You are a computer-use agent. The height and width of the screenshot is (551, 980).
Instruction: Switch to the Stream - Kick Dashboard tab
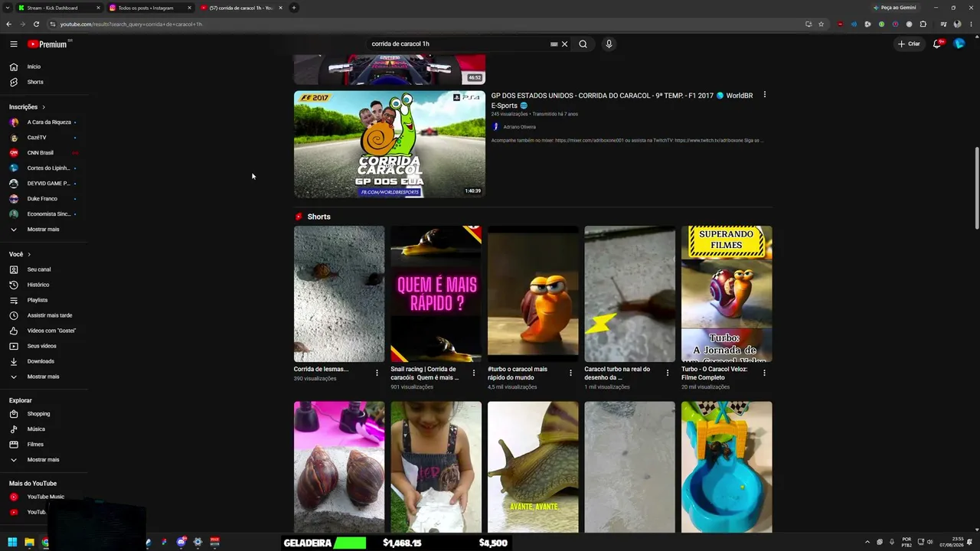pos(59,8)
